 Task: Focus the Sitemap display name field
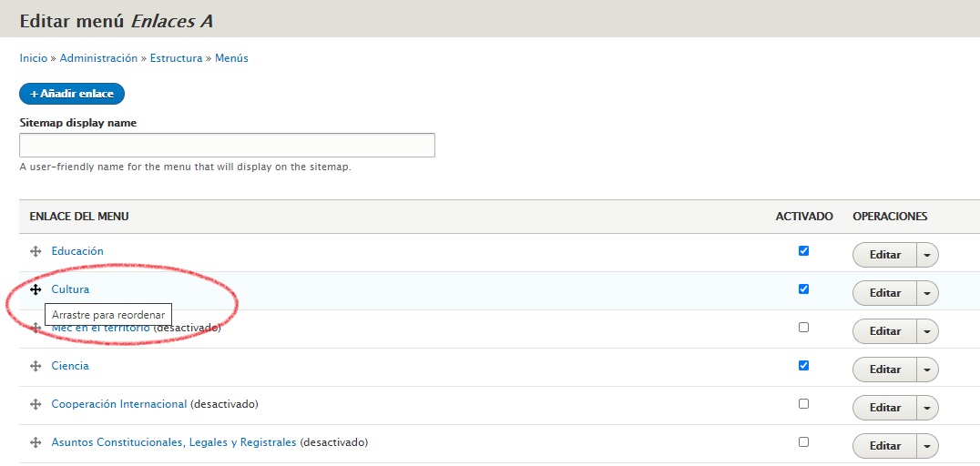click(x=227, y=146)
